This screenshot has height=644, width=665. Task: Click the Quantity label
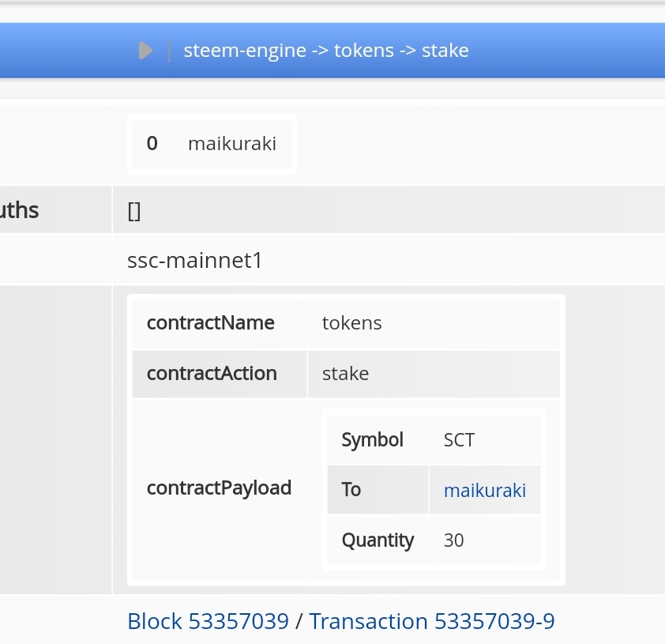[378, 540]
